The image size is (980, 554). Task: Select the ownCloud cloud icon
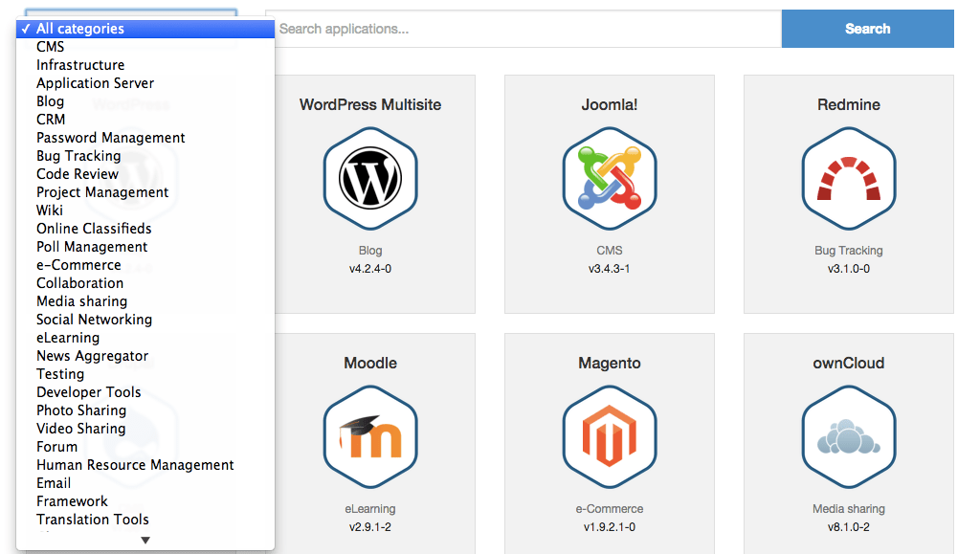(849, 437)
